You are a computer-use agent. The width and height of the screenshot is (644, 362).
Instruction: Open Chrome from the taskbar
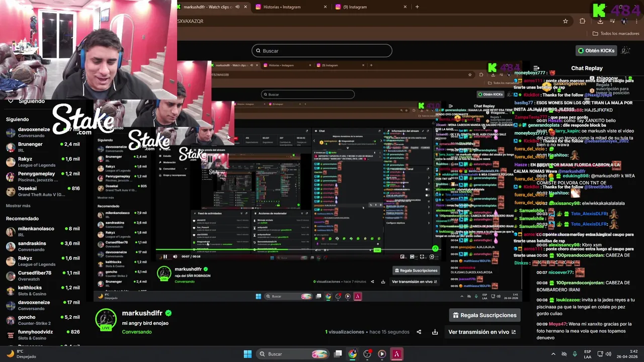[x=353, y=354]
